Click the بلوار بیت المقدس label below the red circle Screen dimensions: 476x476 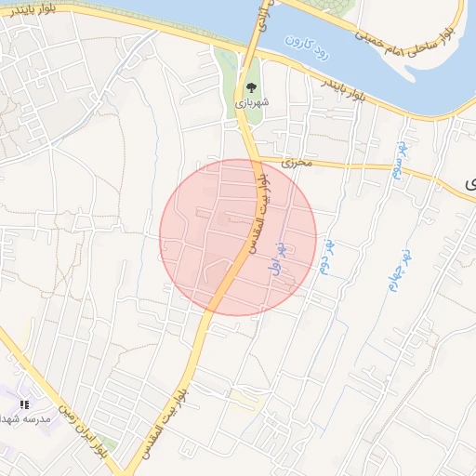point(165,425)
